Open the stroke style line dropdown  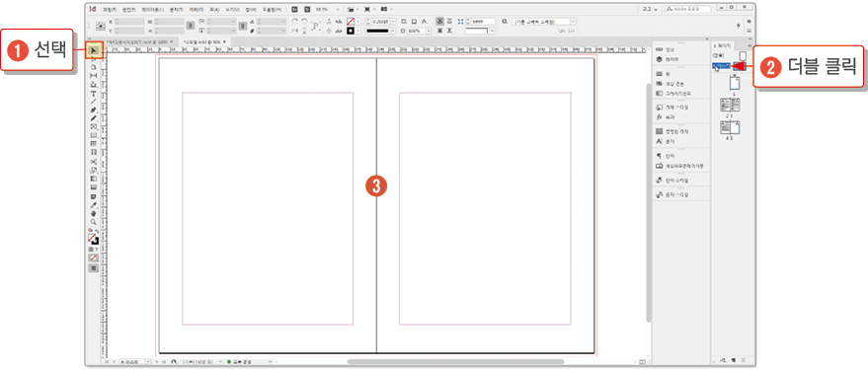tap(392, 31)
